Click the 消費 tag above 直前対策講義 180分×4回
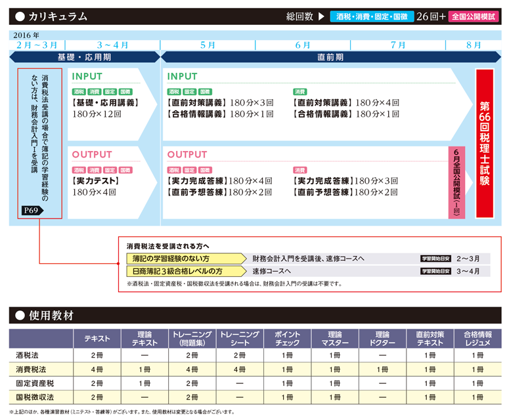Viewport: 509px width, 420px height. (299, 92)
